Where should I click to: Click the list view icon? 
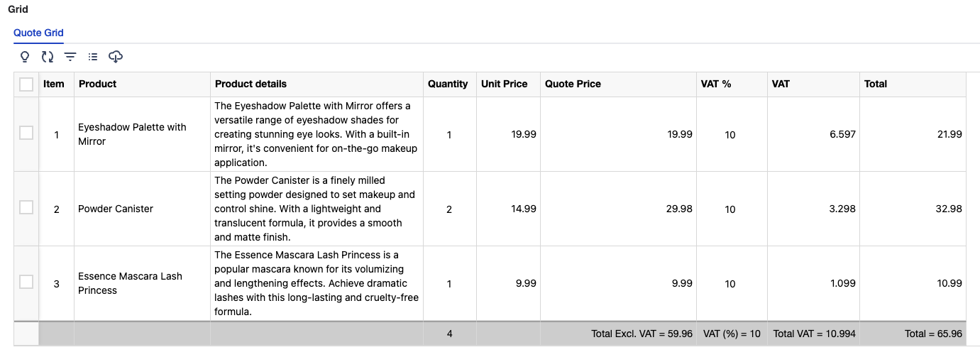coord(93,56)
